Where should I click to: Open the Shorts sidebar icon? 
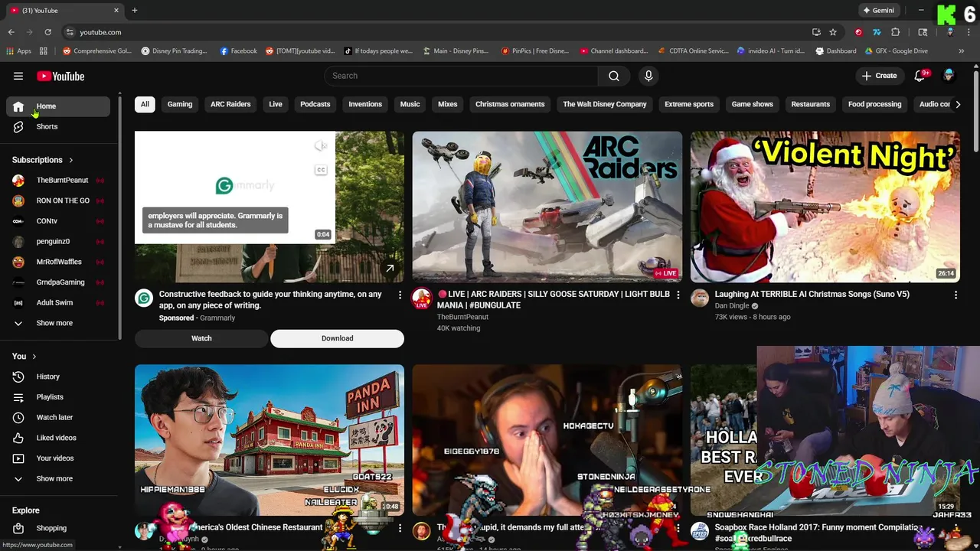(18, 126)
